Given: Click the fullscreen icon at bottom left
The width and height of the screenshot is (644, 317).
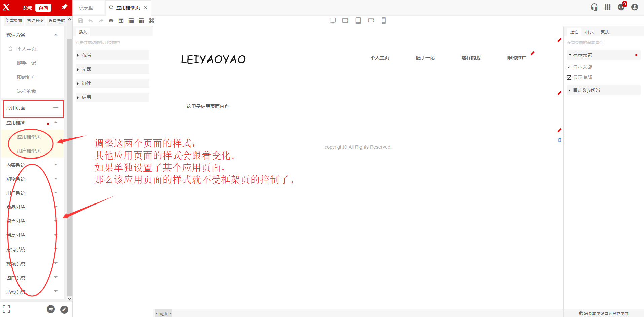Looking at the screenshot, I should tap(6, 309).
